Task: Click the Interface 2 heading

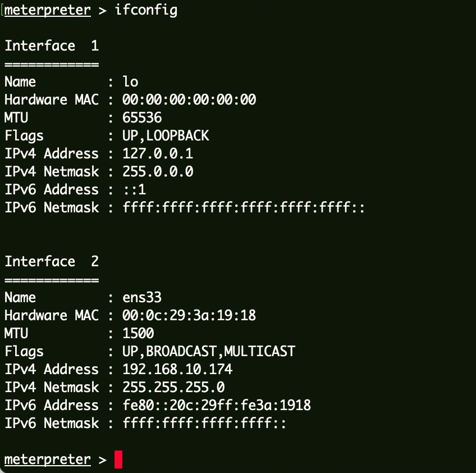Action: pyautogui.click(x=52, y=262)
